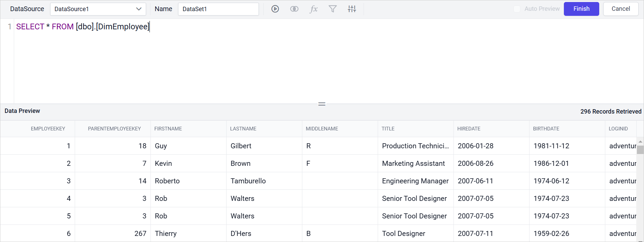Open the fx expression editor
This screenshot has height=242, width=644.
313,9
